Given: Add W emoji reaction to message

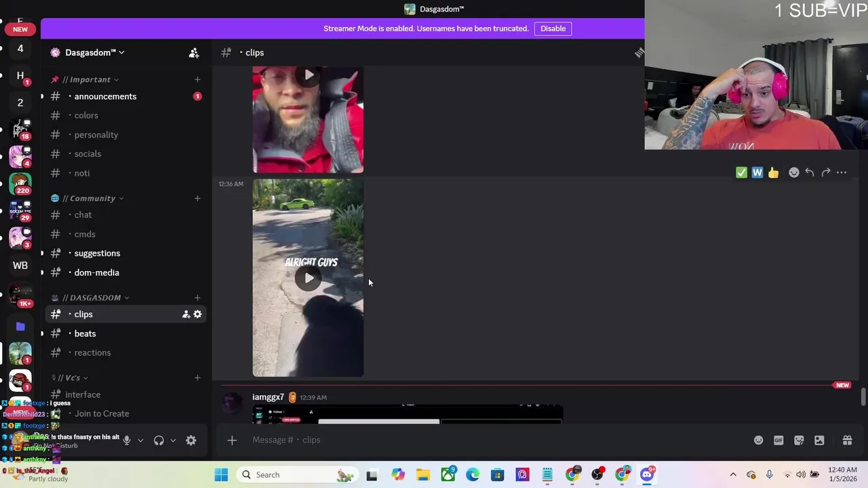Looking at the screenshot, I should [757, 173].
